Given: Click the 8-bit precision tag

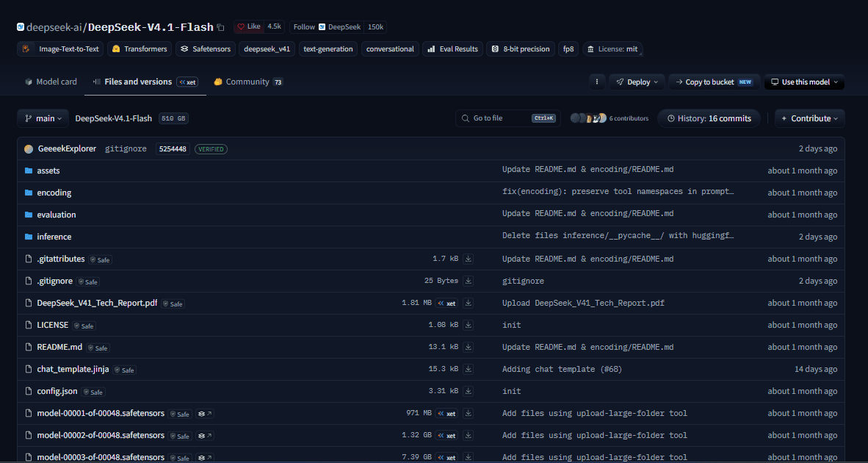Looking at the screenshot, I should (521, 49).
